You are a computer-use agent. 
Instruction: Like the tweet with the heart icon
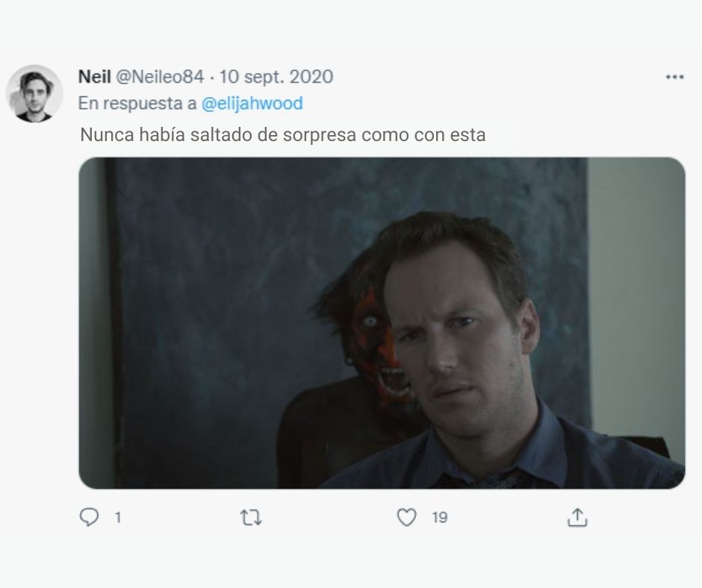coord(406,517)
